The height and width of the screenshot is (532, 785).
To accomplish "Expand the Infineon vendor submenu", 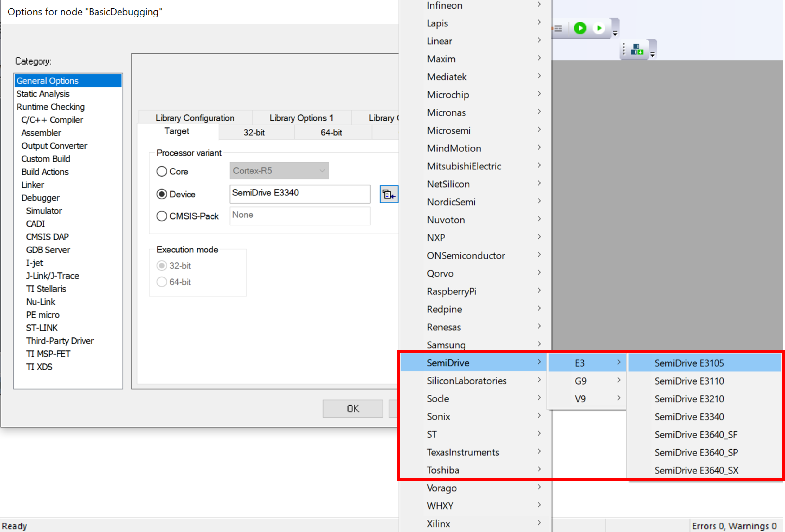I will 475,5.
